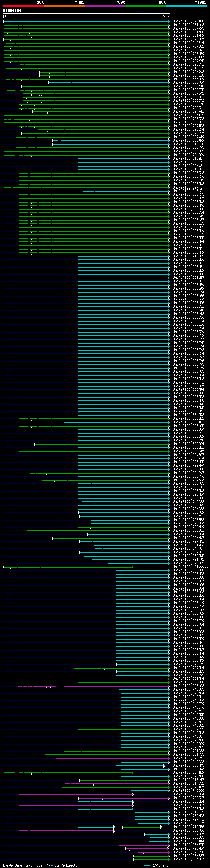Select label UniRef100_C3MUP7
Image resolution: width=210 pixels, height=868 pixels.
point(188,859)
